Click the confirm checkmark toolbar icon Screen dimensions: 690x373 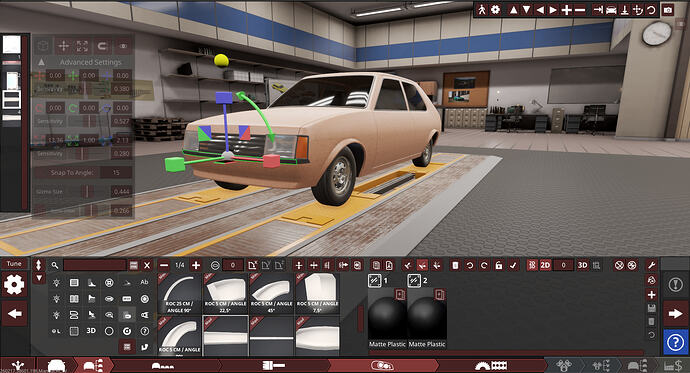(513, 265)
